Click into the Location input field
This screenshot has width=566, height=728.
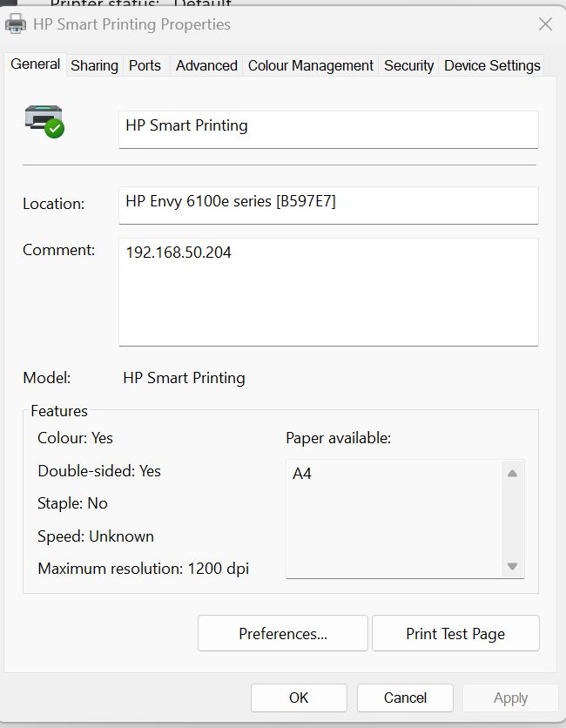[x=328, y=206]
